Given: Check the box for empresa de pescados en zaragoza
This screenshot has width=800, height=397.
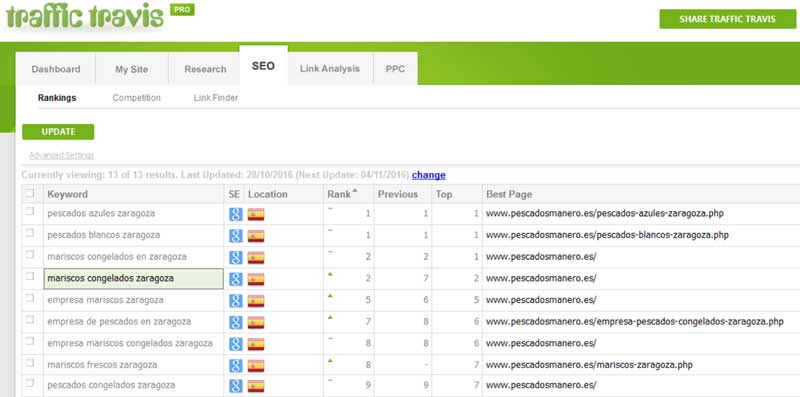Looking at the screenshot, I should [30, 319].
